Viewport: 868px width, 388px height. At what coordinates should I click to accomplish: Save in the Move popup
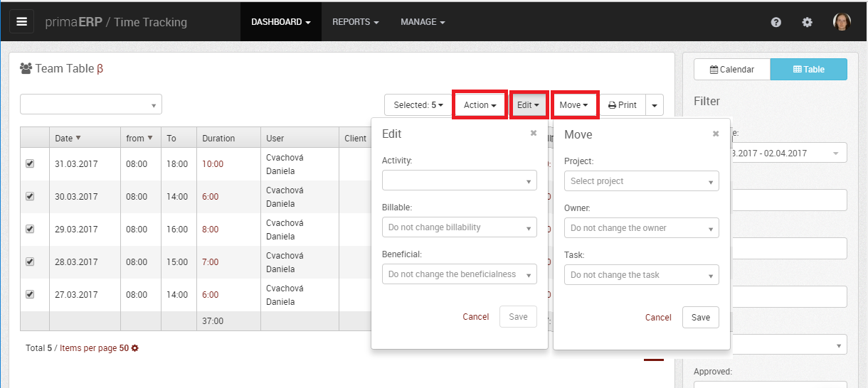tap(701, 318)
